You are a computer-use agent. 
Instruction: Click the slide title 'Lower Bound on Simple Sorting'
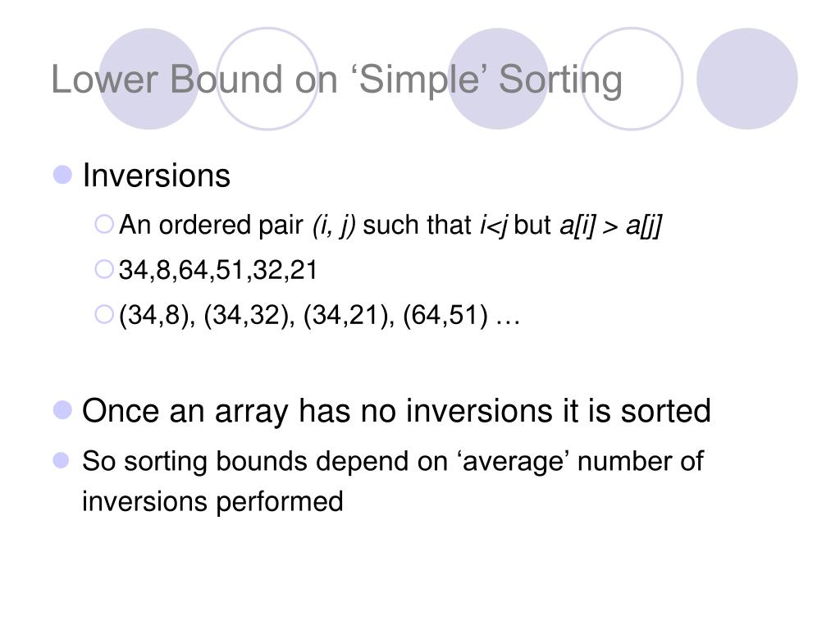coord(337,81)
